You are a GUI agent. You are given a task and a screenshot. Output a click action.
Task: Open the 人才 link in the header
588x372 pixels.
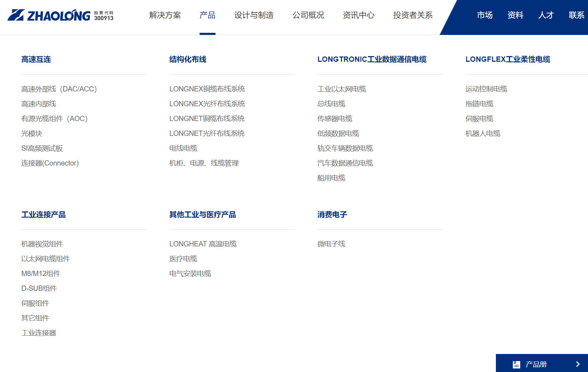point(546,15)
